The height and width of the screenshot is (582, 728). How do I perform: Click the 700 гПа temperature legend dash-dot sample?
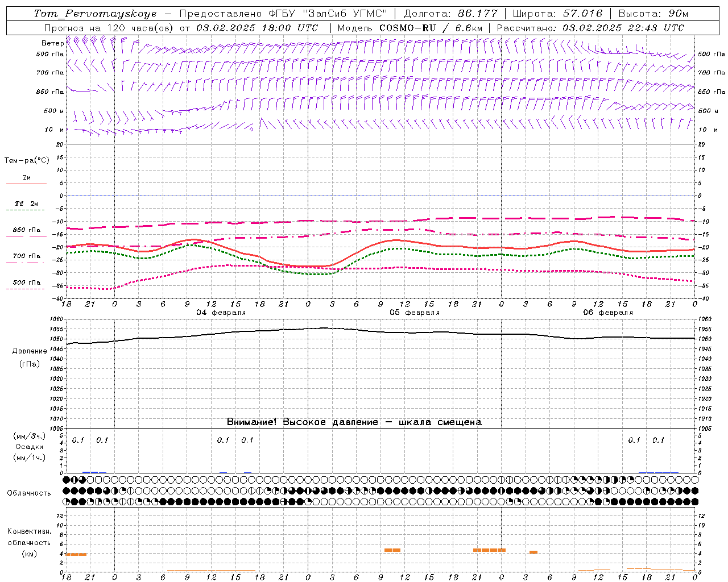(25, 262)
